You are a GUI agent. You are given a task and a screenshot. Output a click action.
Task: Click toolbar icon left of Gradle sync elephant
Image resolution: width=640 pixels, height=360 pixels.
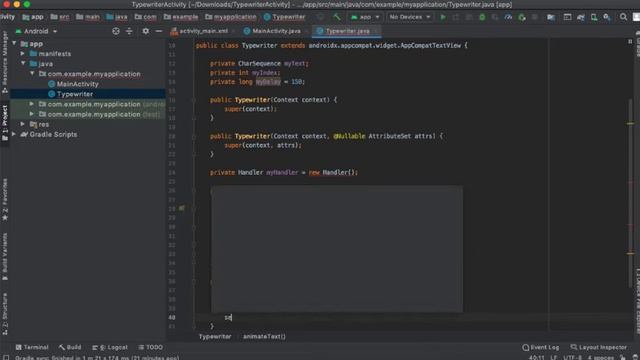[x=567, y=17]
